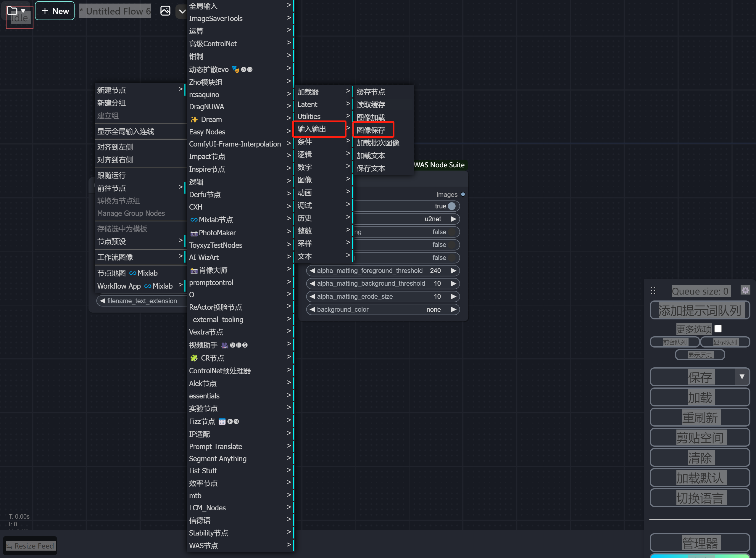Expand the 动态扩散evo category
This screenshot has height=558, width=756.
(x=240, y=69)
